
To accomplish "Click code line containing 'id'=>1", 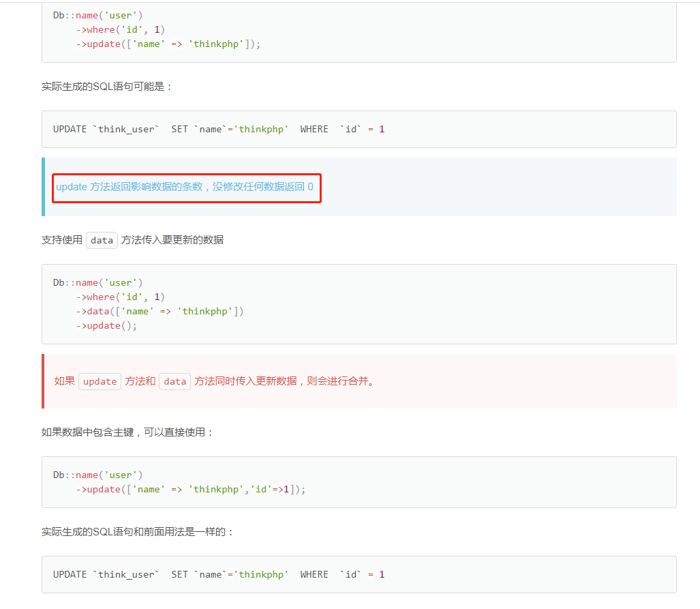I will coord(191,489).
